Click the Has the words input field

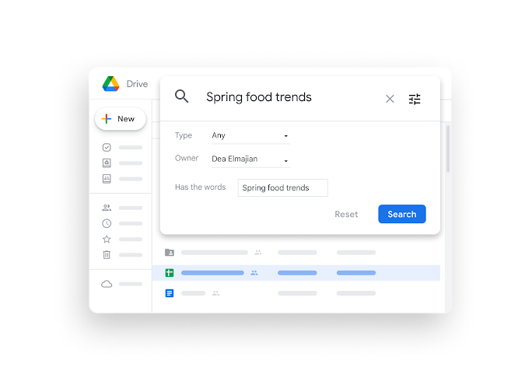coord(283,187)
